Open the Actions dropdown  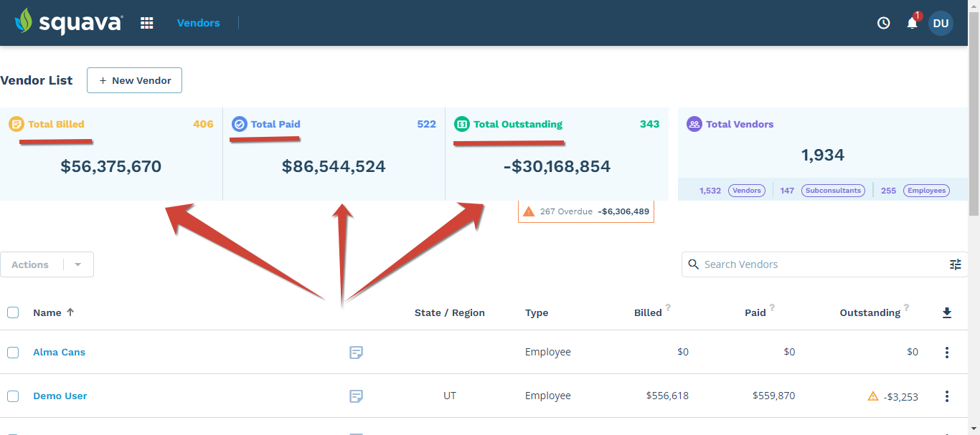(x=77, y=264)
